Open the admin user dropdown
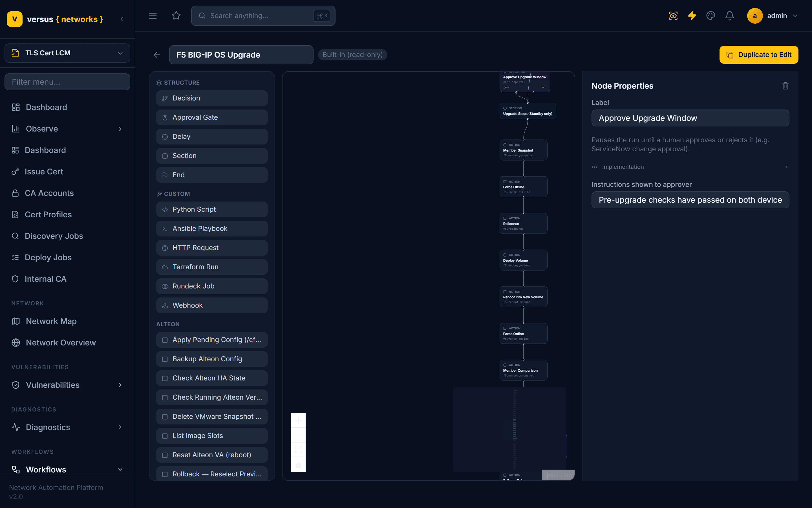 click(773, 16)
